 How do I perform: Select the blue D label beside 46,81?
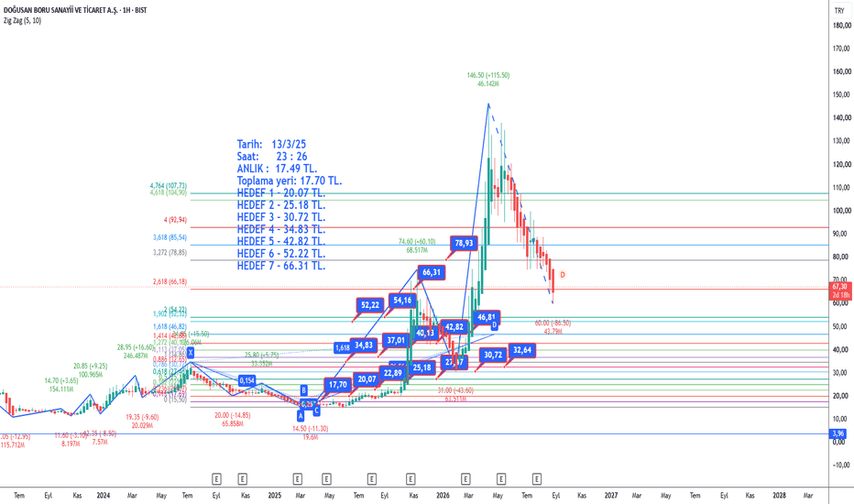coord(495,325)
